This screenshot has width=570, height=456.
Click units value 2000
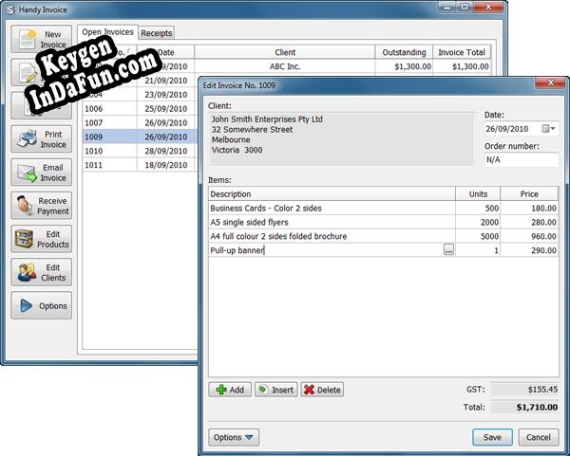478,222
